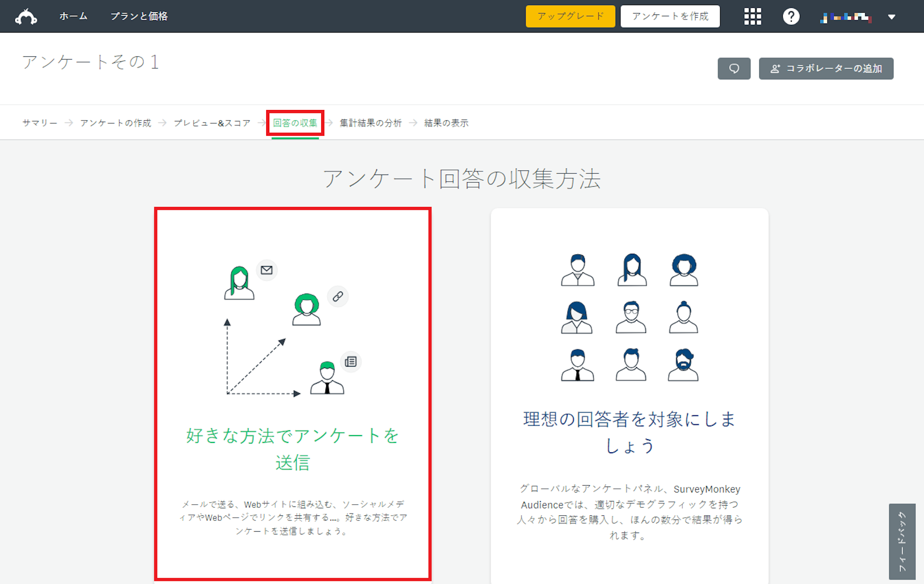Image resolution: width=924 pixels, height=584 pixels.
Task: Expand the account dropdown arrow
Action: point(892,17)
